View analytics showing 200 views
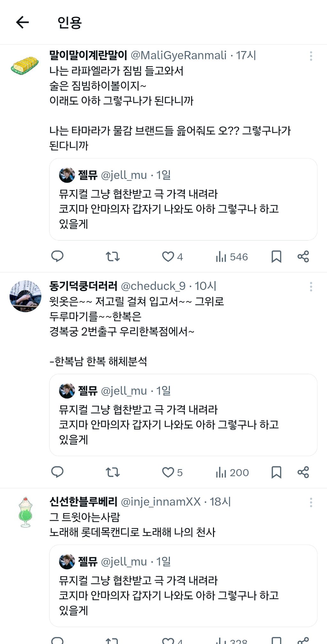This screenshot has width=327, height=644. click(232, 472)
